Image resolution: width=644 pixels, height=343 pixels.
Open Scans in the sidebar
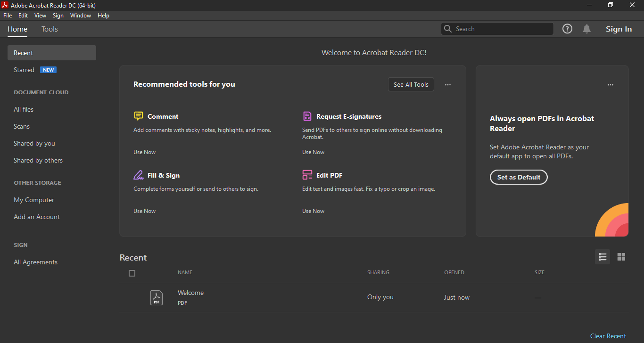point(22,126)
